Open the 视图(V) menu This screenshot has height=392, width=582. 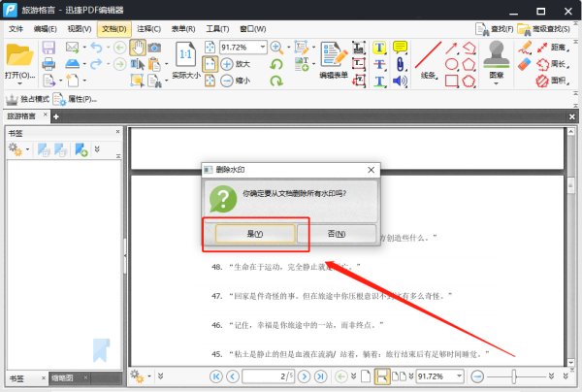tap(80, 29)
